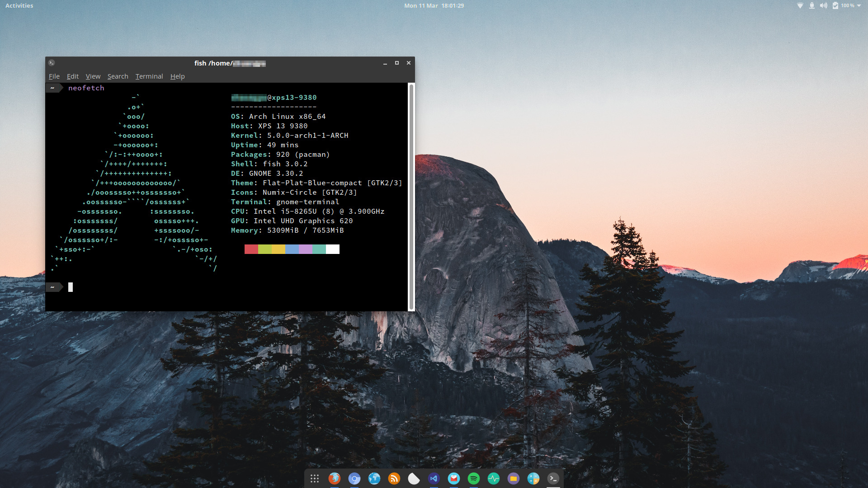Image resolution: width=868 pixels, height=488 pixels.
Task: Launch Firefox from the dock
Action: pyautogui.click(x=335, y=479)
